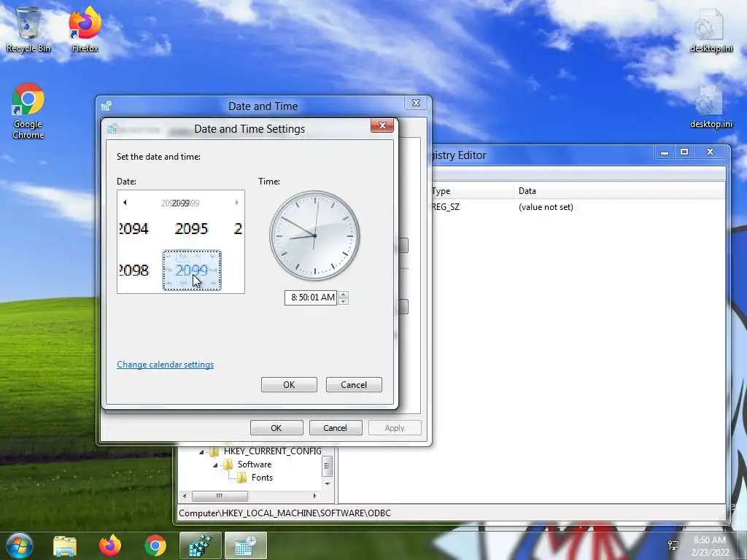The height and width of the screenshot is (560, 747).
Task: Click OK in the Date and Time window
Action: click(276, 427)
